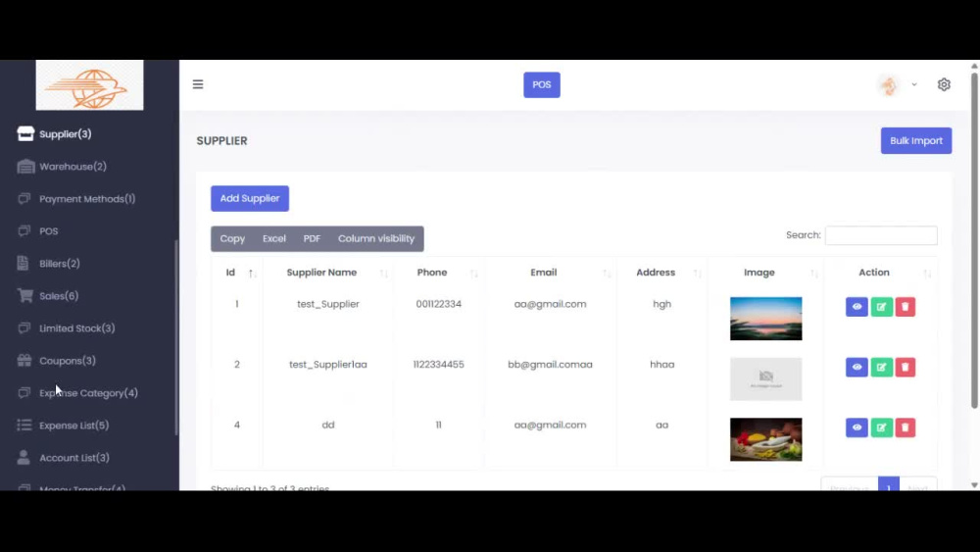Sort by the Id column
This screenshot has height=552, width=980.
[x=237, y=273]
